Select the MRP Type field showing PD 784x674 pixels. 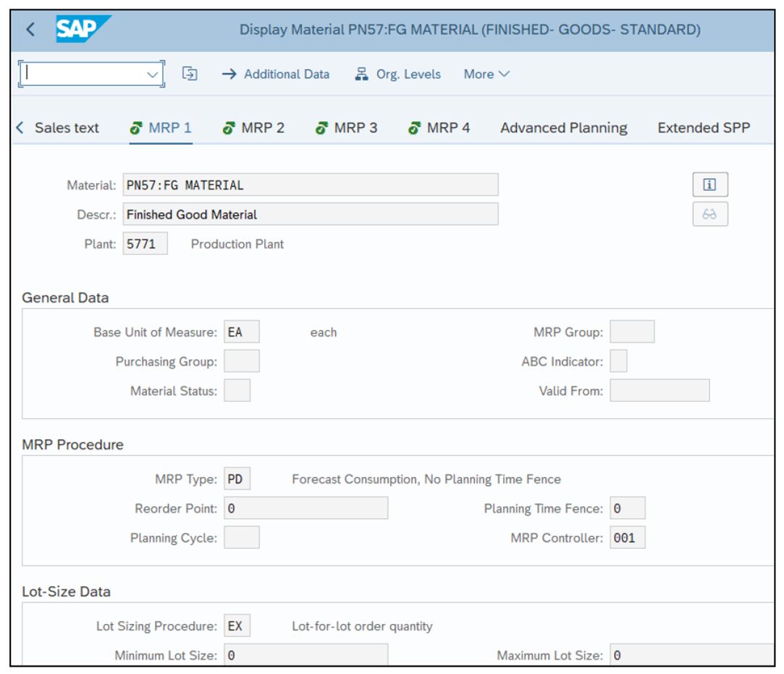[237, 479]
